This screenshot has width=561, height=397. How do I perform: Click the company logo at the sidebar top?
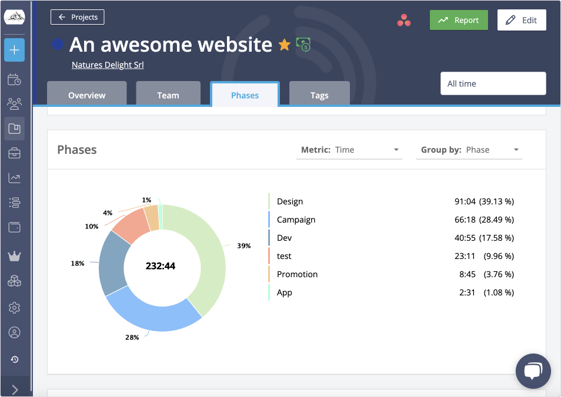click(14, 16)
